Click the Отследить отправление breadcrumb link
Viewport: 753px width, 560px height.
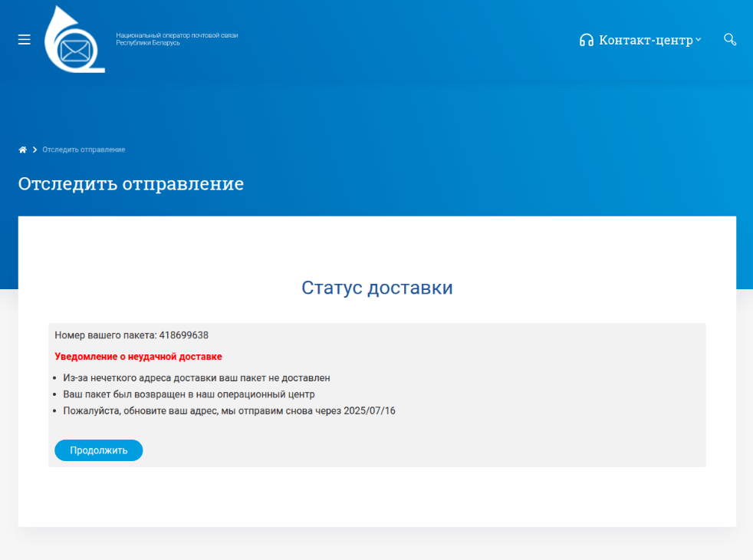[x=84, y=150]
